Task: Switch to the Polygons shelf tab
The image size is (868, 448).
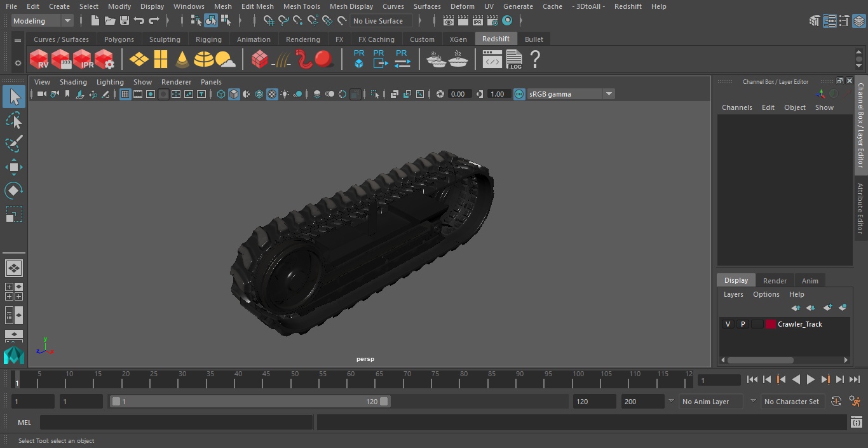Action: [x=119, y=39]
